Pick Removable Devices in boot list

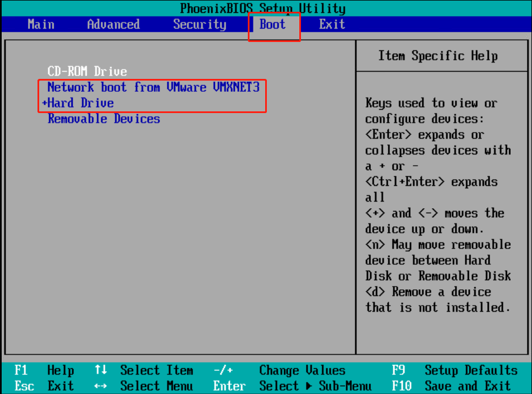coord(104,119)
